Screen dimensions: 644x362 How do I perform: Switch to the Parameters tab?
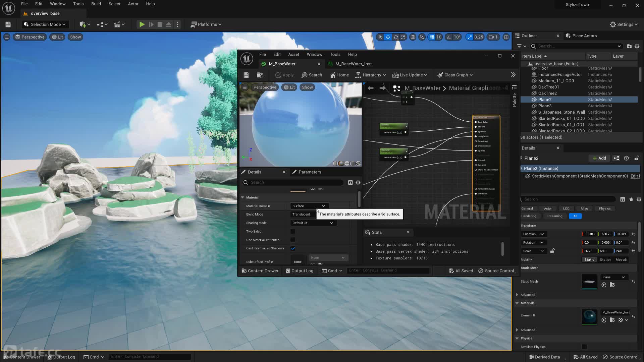click(x=306, y=172)
